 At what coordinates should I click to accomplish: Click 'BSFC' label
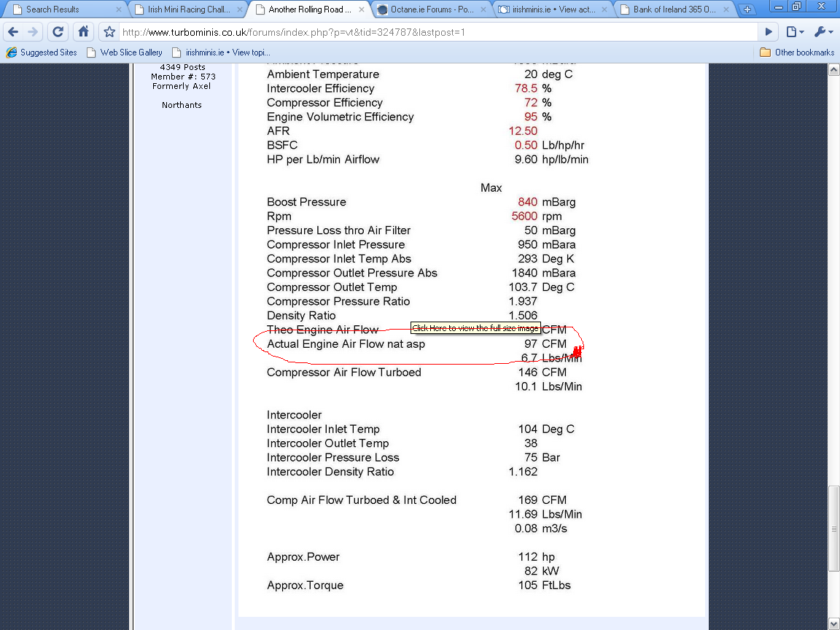[x=282, y=145]
